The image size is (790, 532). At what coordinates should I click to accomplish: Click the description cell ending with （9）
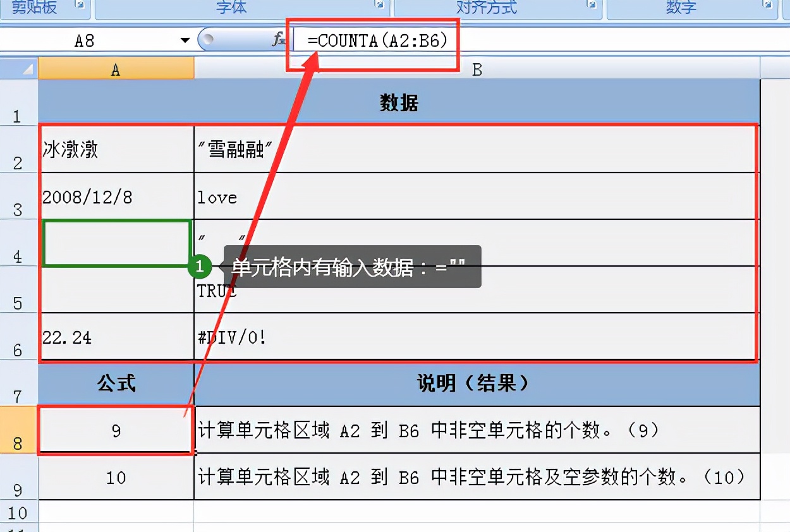click(x=477, y=430)
